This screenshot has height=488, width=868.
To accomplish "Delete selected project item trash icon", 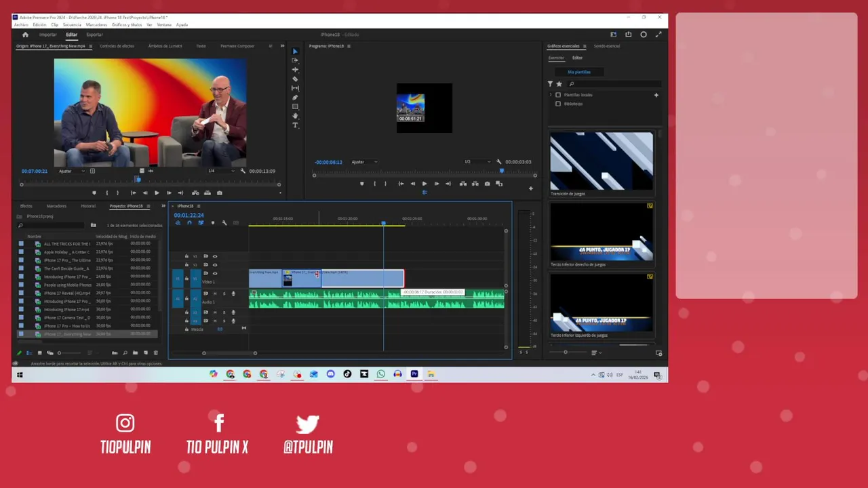I will pyautogui.click(x=156, y=353).
